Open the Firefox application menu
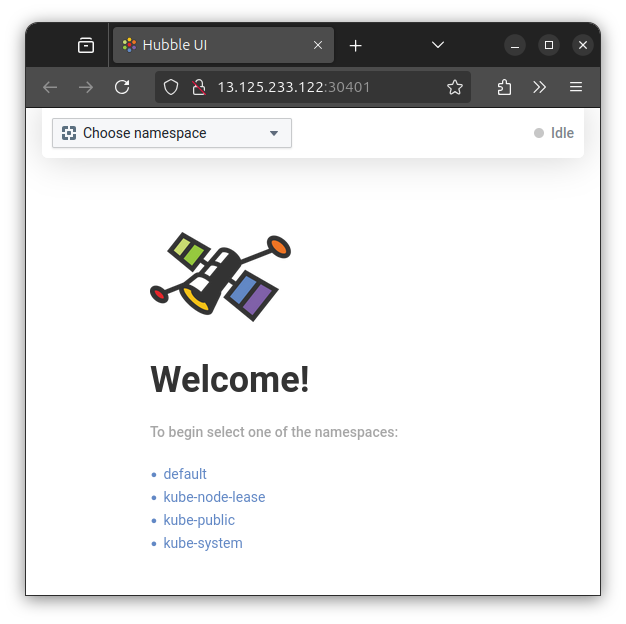The image size is (626, 624). tap(576, 87)
